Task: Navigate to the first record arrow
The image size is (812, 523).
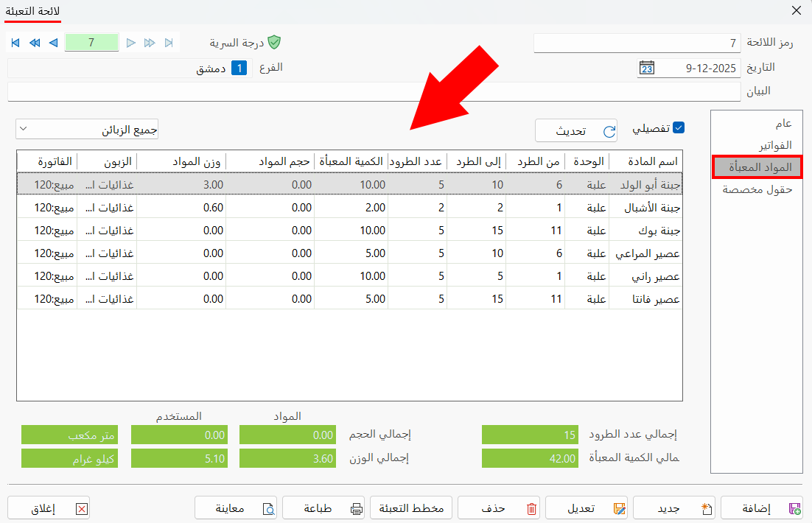Action: [15, 43]
